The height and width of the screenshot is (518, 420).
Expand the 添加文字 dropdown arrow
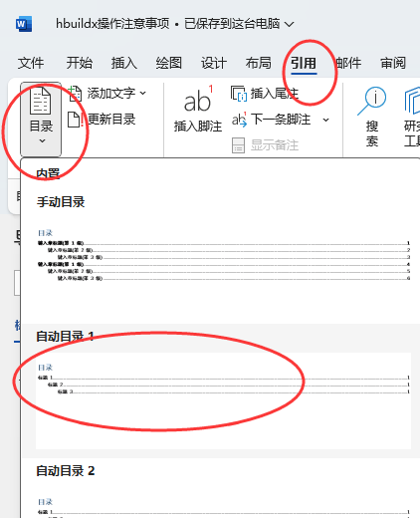tap(143, 94)
